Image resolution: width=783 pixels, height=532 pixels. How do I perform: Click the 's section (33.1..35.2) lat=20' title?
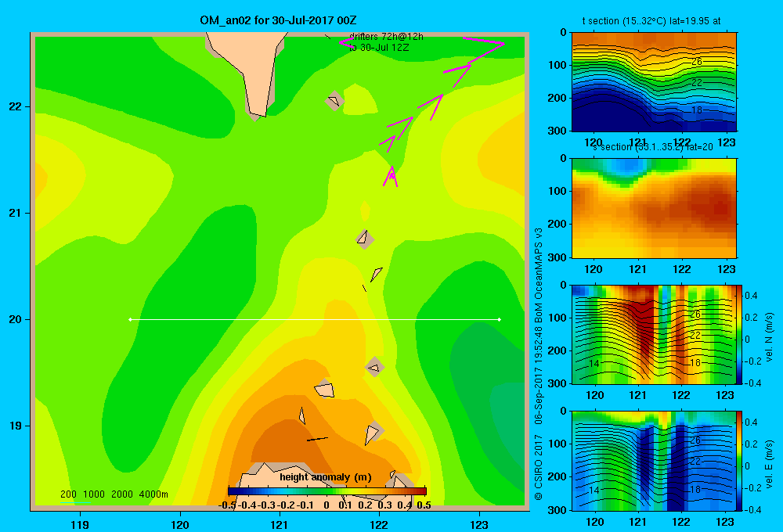click(652, 147)
